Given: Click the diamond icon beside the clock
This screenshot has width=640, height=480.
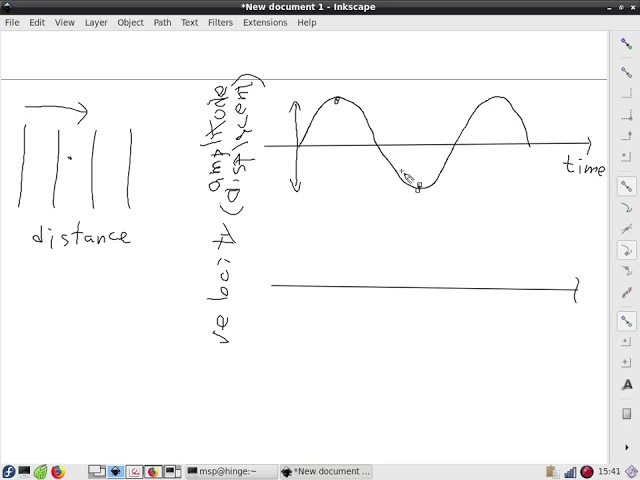Looking at the screenshot, I should pos(631,472).
